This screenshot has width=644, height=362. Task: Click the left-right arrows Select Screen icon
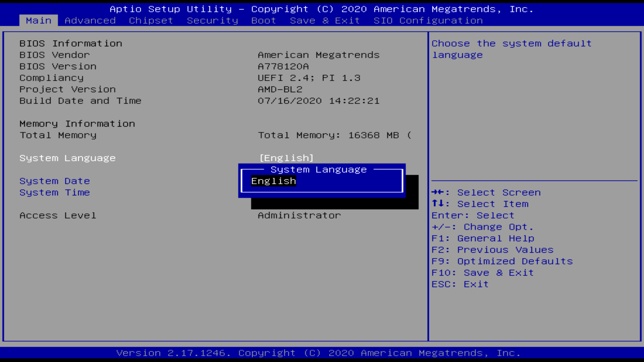438,192
